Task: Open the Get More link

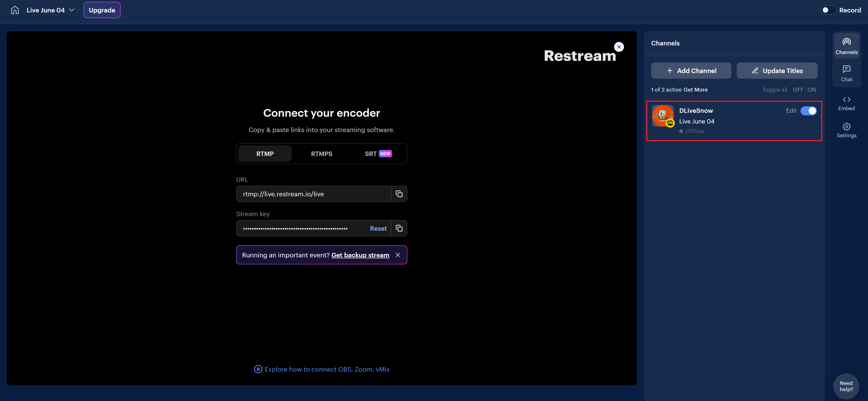Action: (695, 90)
